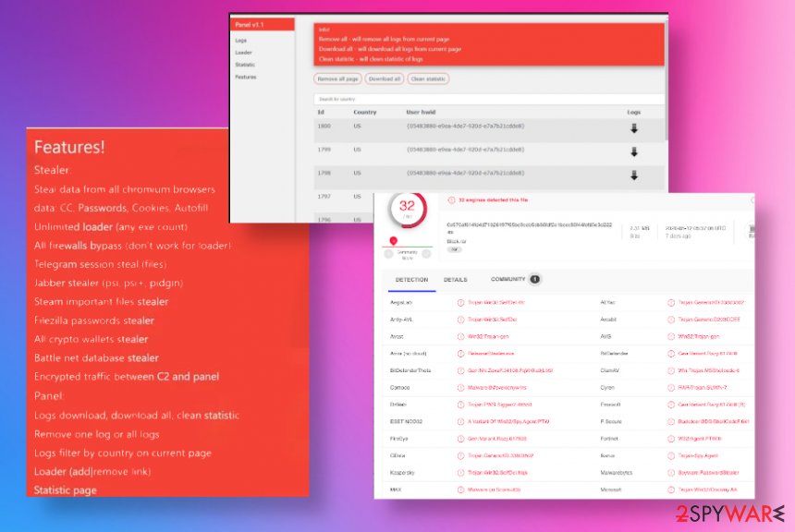795x532 pixels.
Task: Click 'Battle net database stealer' line
Action: coord(96,357)
